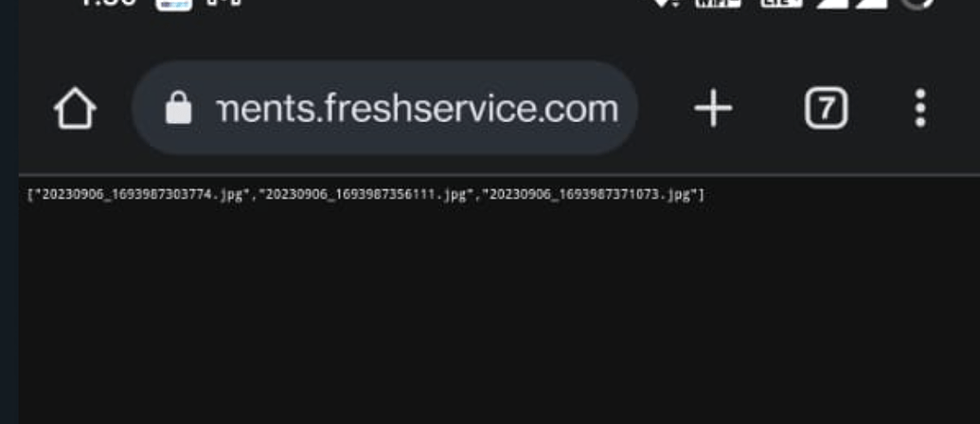Open a new tab with the plus icon

pos(713,108)
